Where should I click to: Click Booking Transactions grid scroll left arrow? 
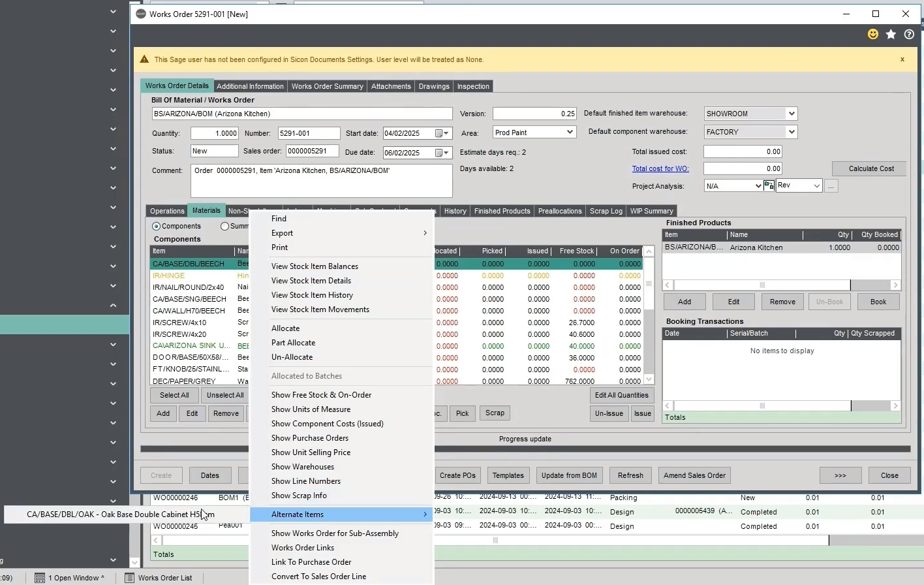668,406
